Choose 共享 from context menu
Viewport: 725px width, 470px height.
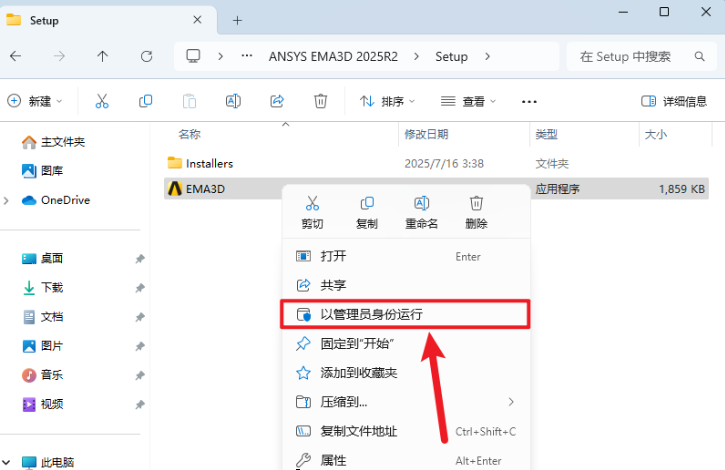tap(406, 285)
